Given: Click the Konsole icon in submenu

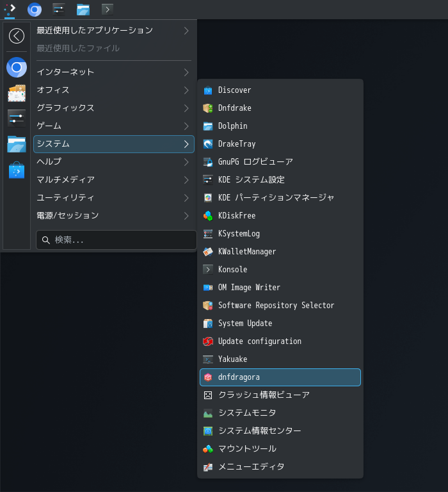Looking at the screenshot, I should [x=208, y=270].
